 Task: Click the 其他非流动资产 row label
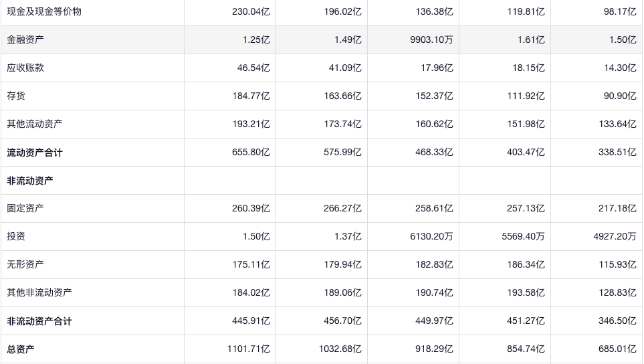click(x=39, y=292)
